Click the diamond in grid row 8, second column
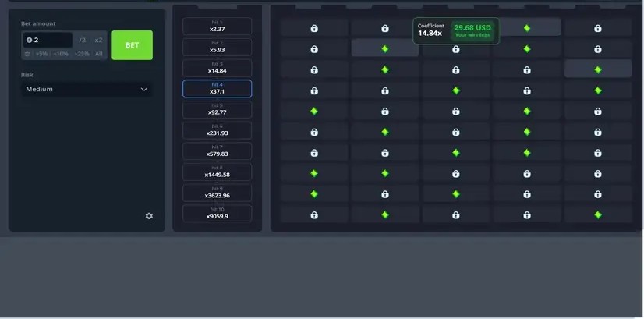Viewport: 644px width, 319px height. click(385, 173)
